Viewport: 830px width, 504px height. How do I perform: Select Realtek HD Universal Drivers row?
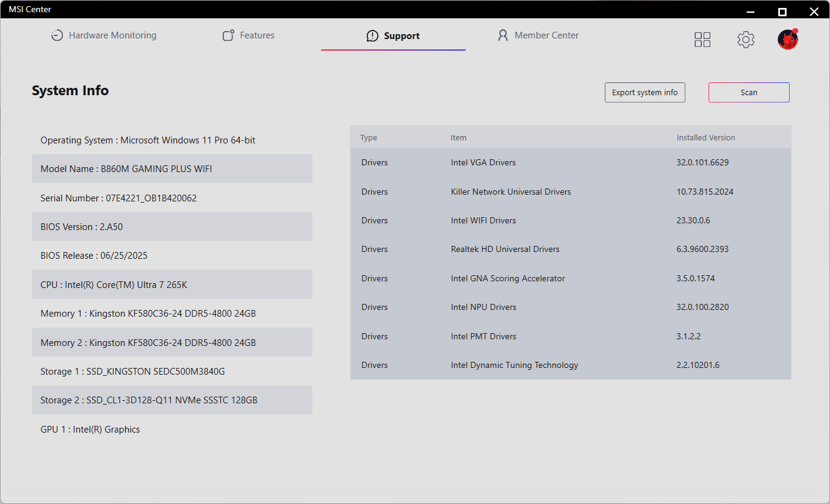[x=571, y=249]
